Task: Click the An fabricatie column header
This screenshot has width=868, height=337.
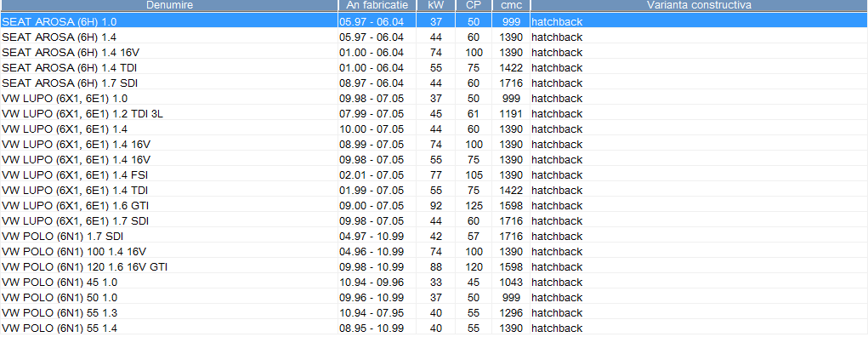Action: tap(377, 6)
